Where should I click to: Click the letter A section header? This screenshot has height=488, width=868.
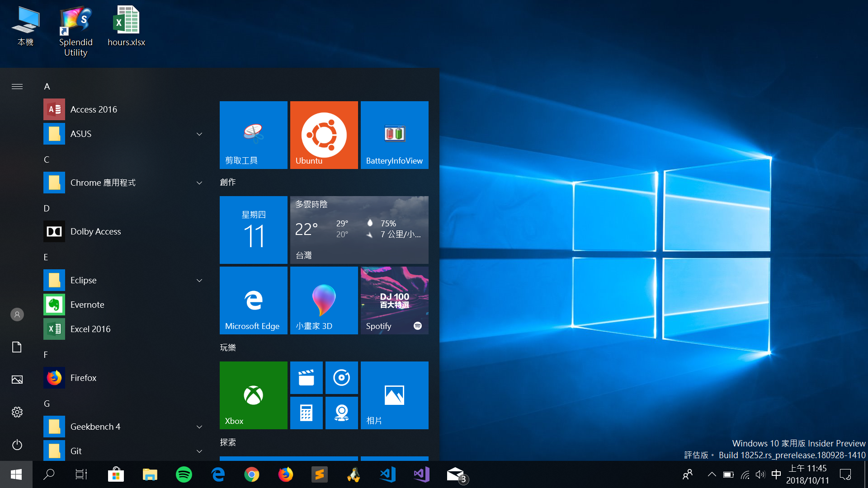click(47, 86)
